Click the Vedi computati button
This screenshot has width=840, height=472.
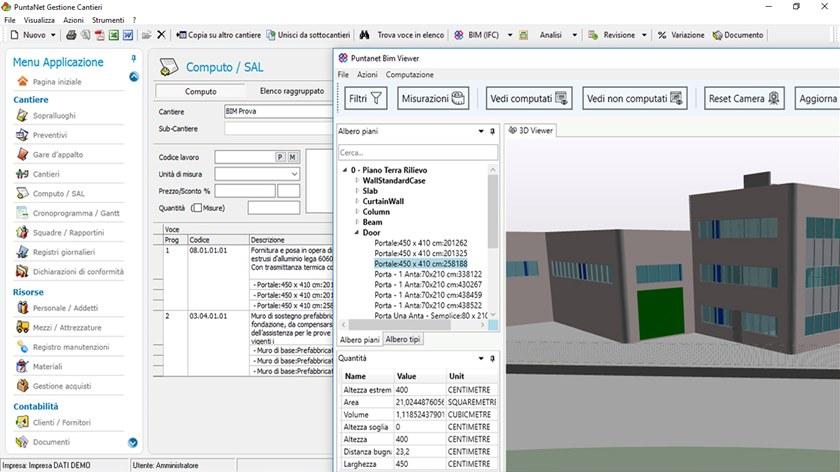528,99
